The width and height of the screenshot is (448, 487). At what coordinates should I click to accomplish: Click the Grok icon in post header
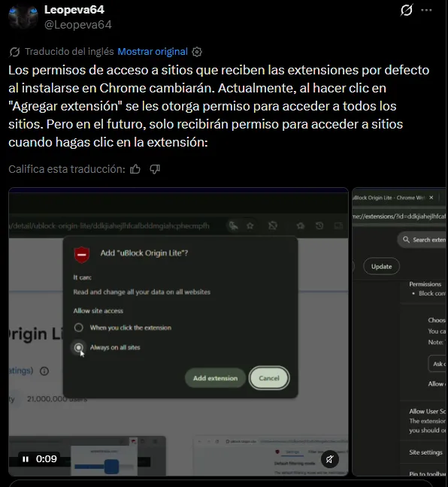pyautogui.click(x=406, y=10)
